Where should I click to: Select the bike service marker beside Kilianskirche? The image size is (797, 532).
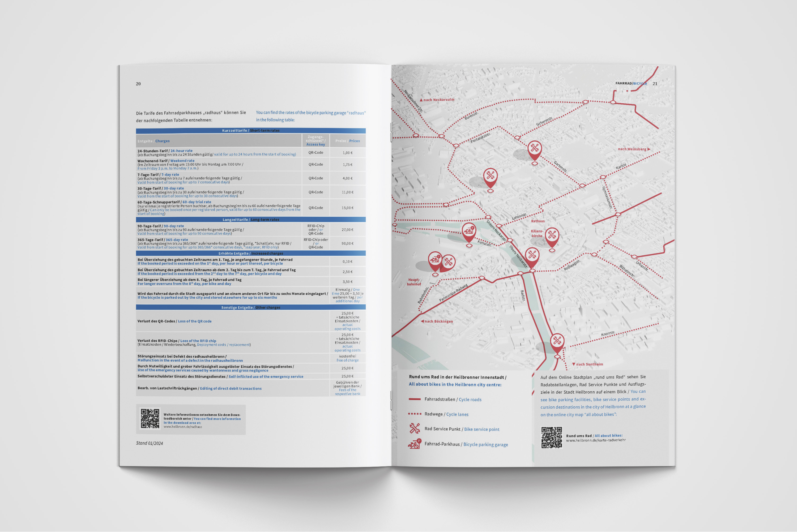click(552, 235)
